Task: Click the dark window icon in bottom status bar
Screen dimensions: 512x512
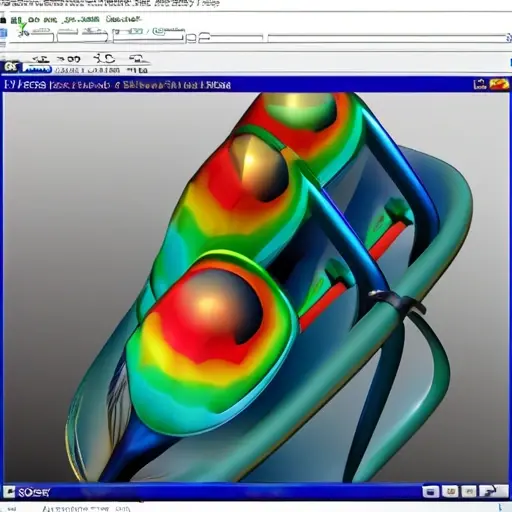Action: pyautogui.click(x=430, y=491)
